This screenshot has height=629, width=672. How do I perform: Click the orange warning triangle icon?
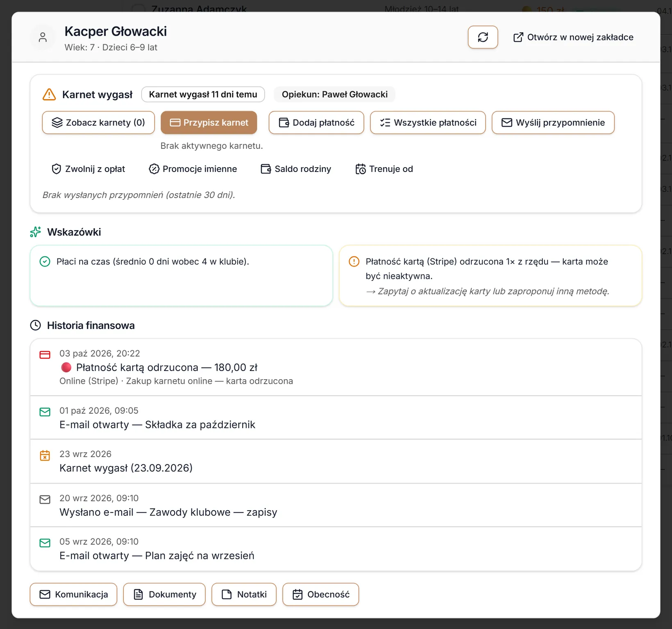tap(49, 95)
